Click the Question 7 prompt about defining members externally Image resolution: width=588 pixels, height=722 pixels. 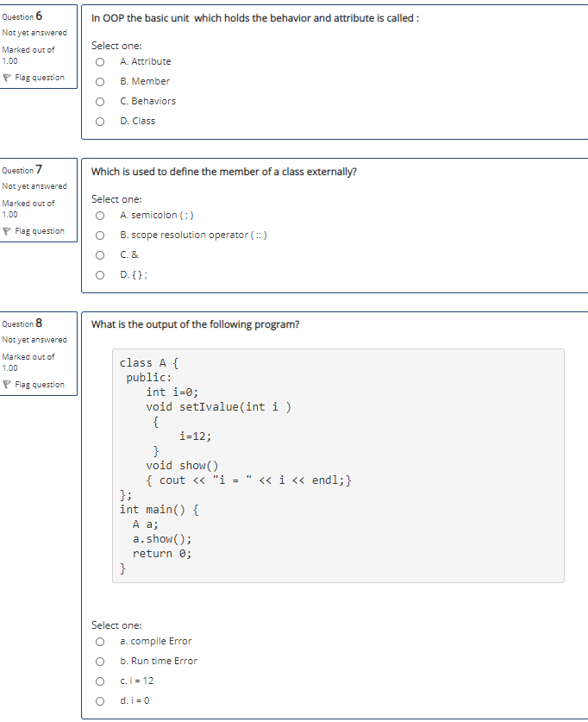223,172
